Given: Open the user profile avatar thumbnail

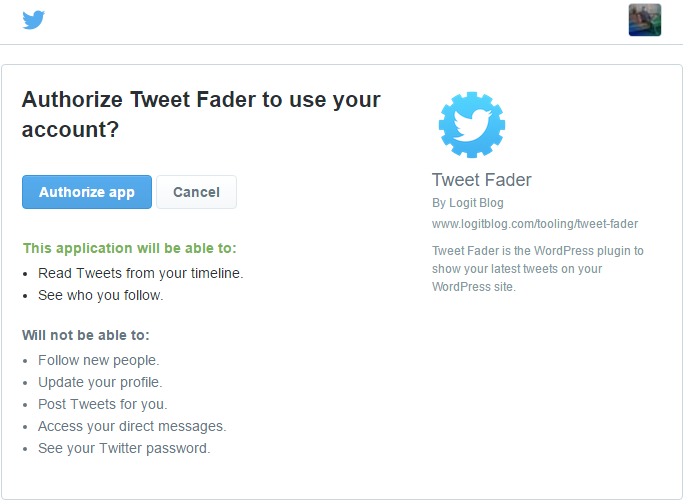Looking at the screenshot, I should point(645,20).
